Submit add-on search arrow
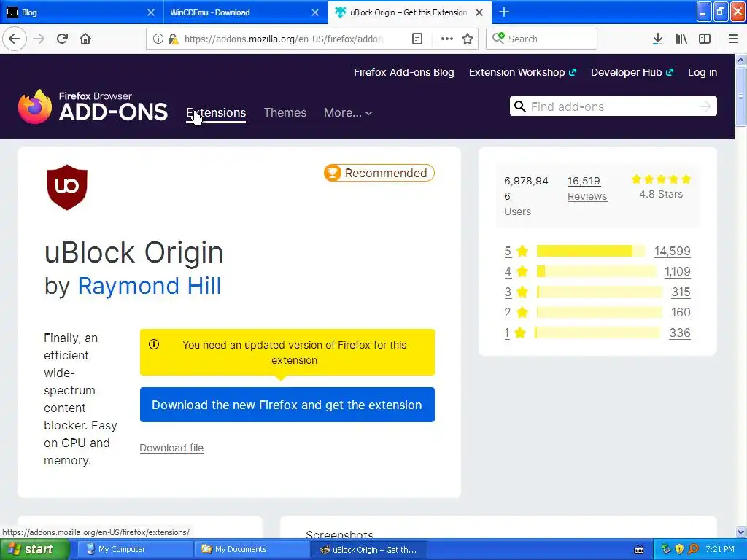Screen dimensions: 747x560 point(705,106)
